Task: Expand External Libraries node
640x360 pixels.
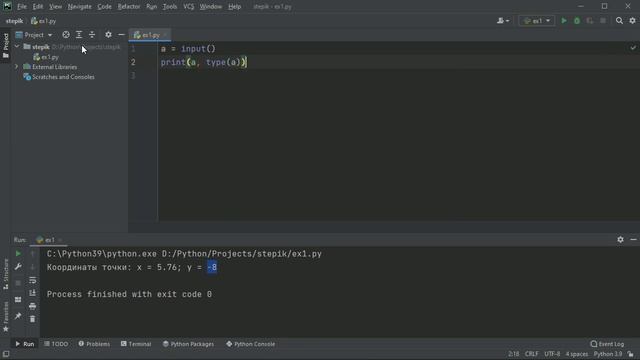Action: click(x=17, y=67)
